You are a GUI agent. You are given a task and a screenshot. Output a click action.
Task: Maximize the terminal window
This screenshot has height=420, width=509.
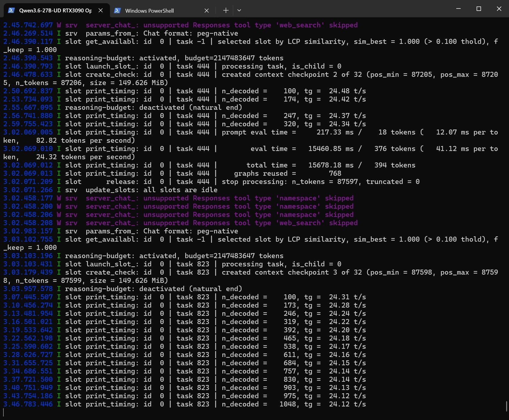click(479, 9)
